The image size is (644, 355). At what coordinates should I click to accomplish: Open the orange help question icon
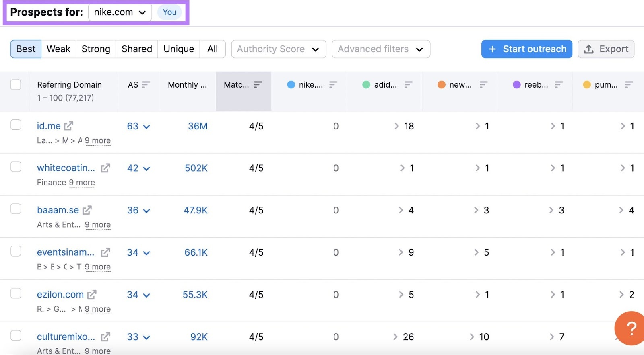(630, 328)
